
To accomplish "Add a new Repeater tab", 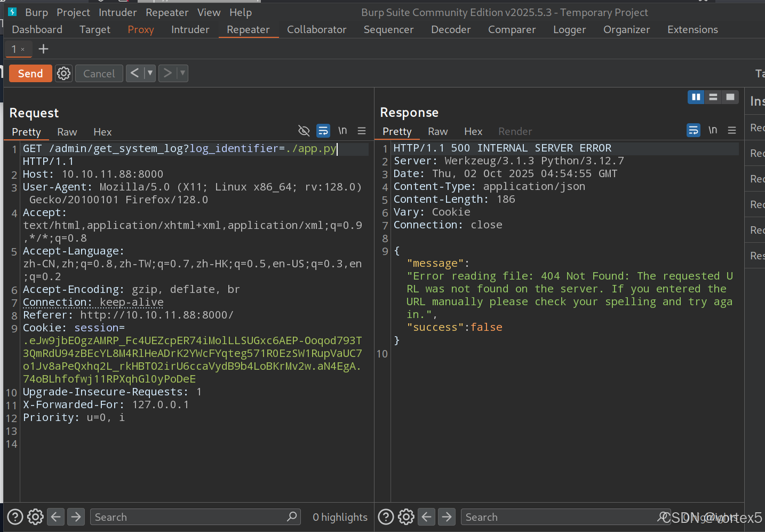I will tap(44, 49).
